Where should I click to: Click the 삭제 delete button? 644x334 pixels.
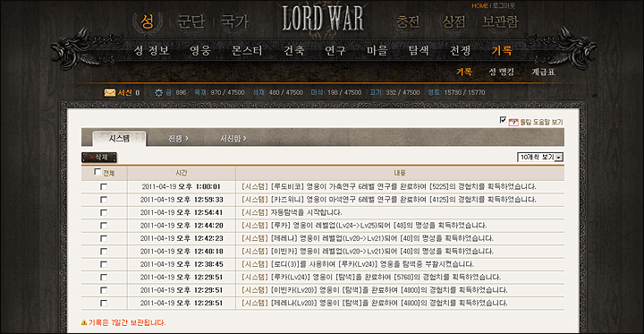(99, 157)
